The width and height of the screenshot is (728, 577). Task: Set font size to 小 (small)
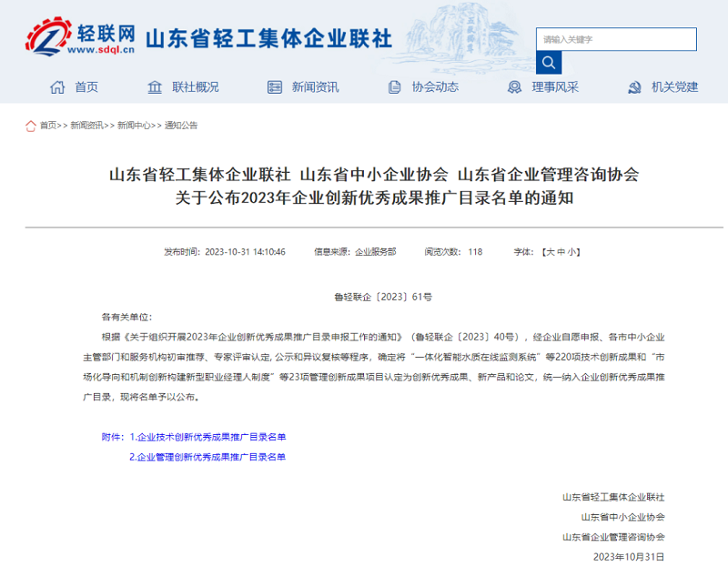pyautogui.click(x=571, y=252)
